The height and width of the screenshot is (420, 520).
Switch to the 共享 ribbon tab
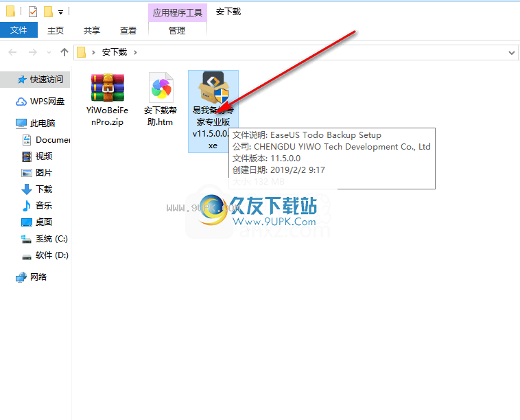point(91,30)
